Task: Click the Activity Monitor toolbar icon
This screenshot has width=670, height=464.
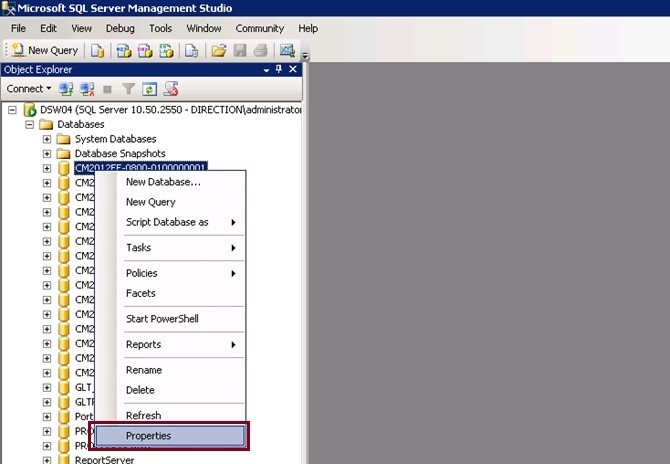Action: tap(288, 50)
